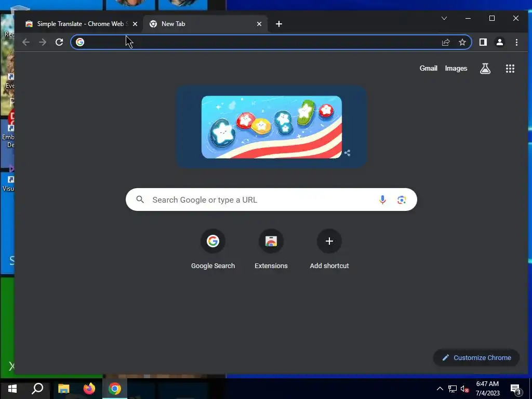Share the Google Doodle
Screen dimensions: 532x399
coord(347,153)
